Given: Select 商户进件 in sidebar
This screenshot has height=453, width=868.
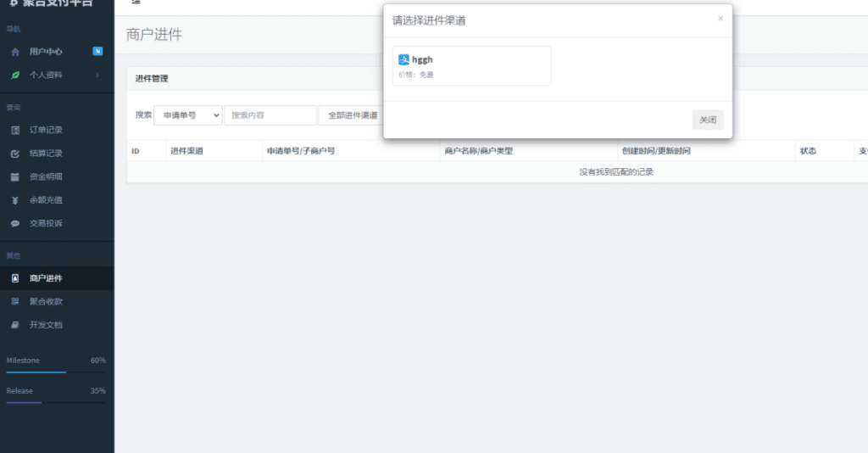Looking at the screenshot, I should tap(57, 278).
